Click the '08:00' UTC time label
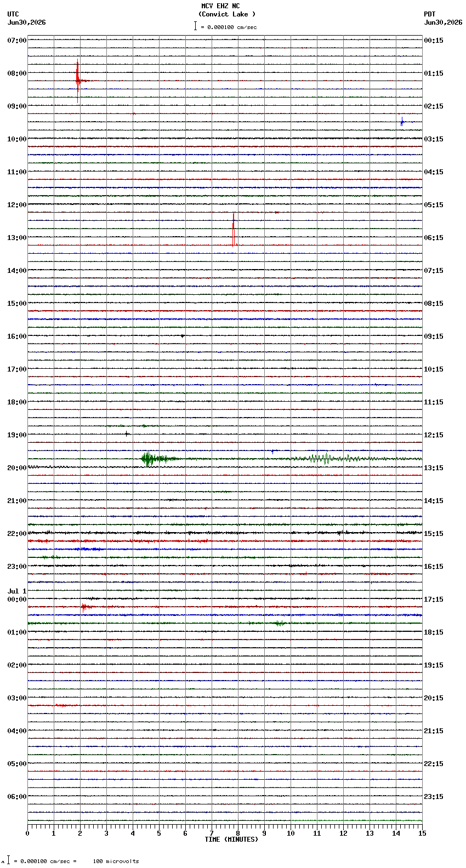 point(17,73)
